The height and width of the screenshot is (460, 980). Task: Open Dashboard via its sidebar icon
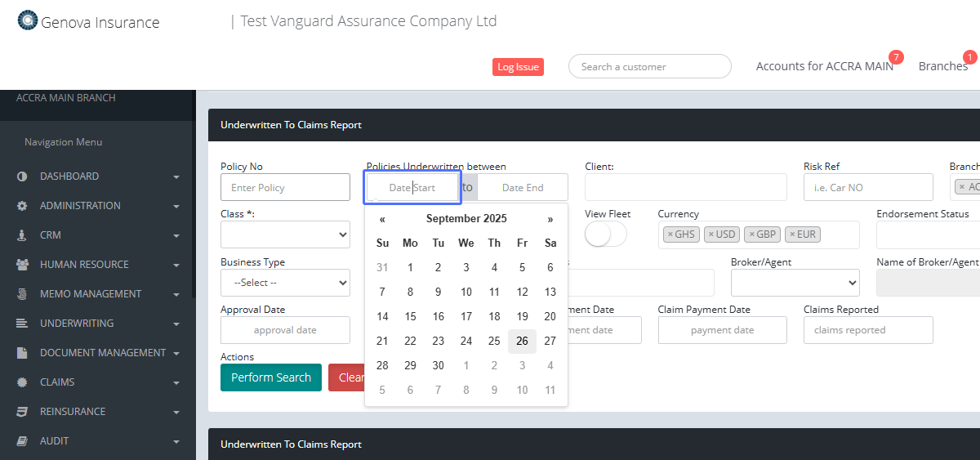point(22,176)
